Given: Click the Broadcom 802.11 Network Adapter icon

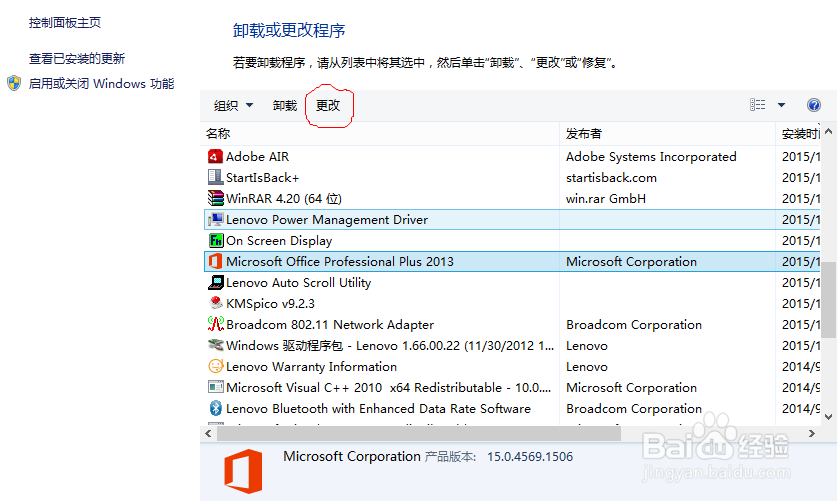Looking at the screenshot, I should click(x=215, y=324).
